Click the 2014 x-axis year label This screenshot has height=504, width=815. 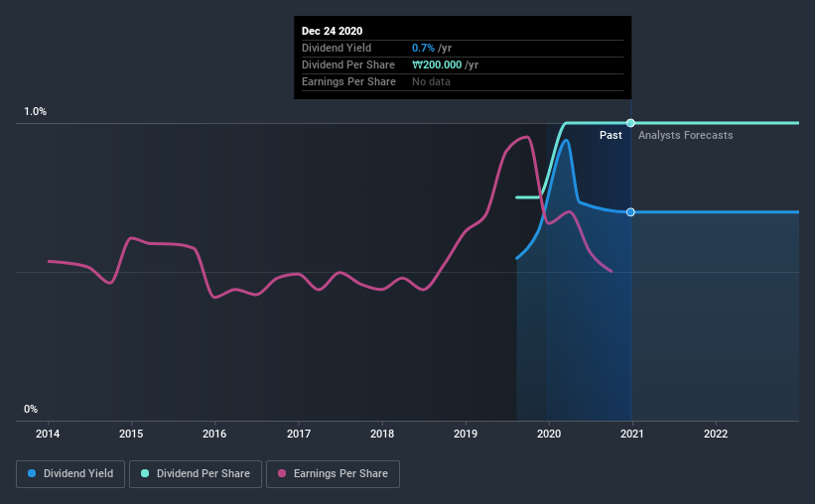coord(48,434)
